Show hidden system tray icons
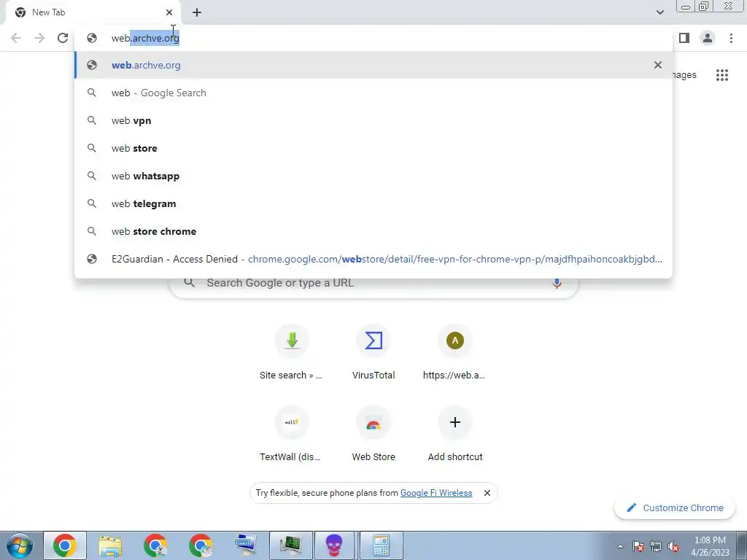Viewport: 747px width, 560px height. click(x=620, y=546)
